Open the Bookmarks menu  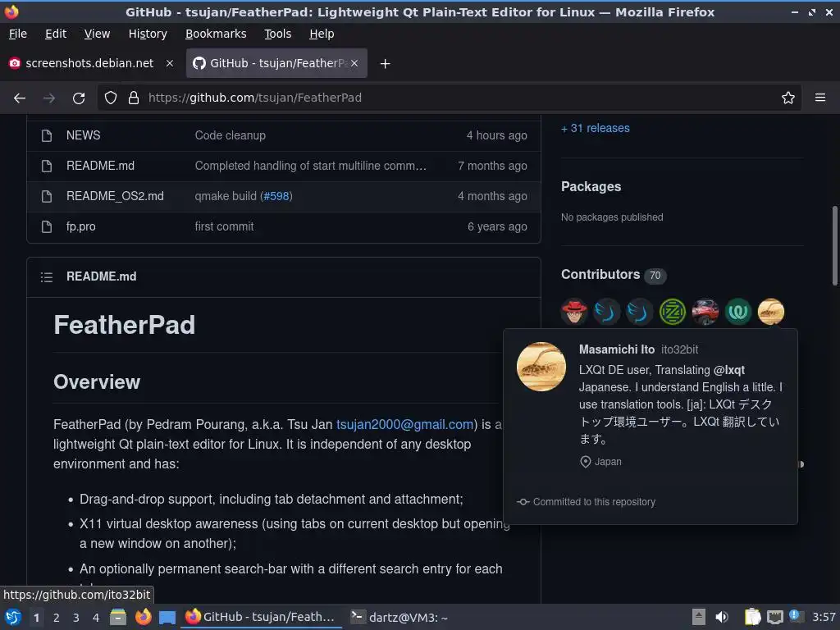pyautogui.click(x=216, y=34)
